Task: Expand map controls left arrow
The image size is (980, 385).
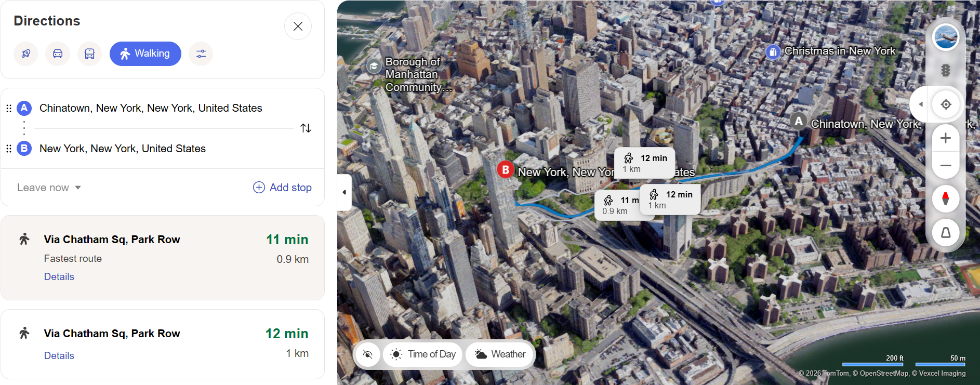Action: coord(921,104)
